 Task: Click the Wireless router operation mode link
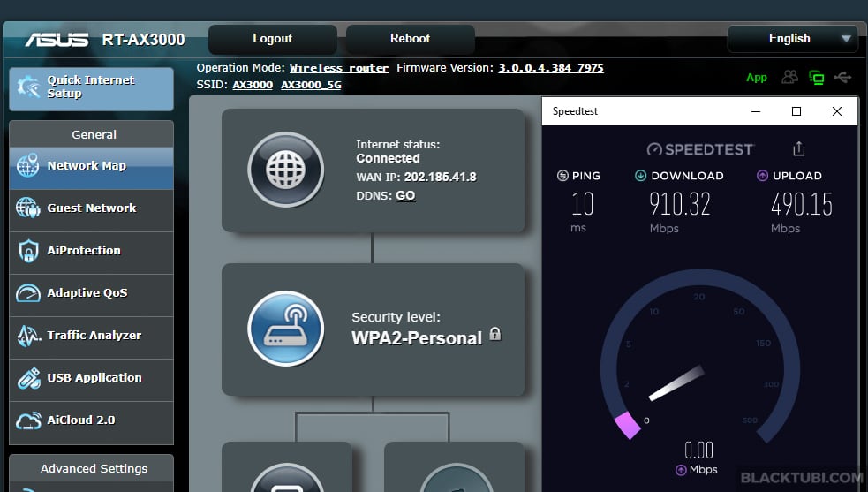click(x=339, y=68)
